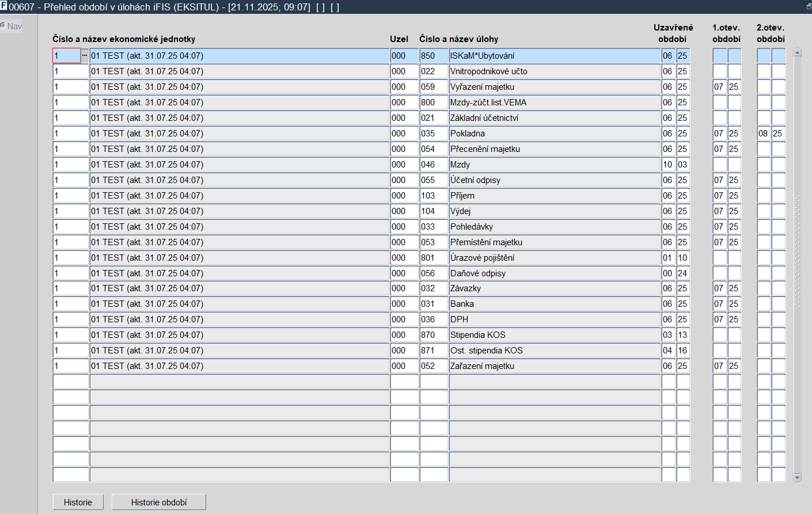Select the Závazky task name field
812x514 pixels.
pyautogui.click(x=555, y=288)
